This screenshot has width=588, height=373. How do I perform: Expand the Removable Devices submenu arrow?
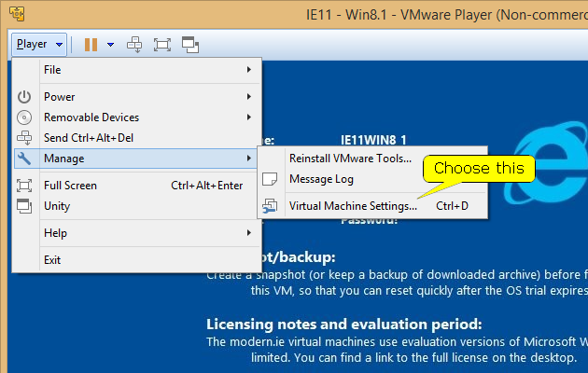(x=248, y=117)
